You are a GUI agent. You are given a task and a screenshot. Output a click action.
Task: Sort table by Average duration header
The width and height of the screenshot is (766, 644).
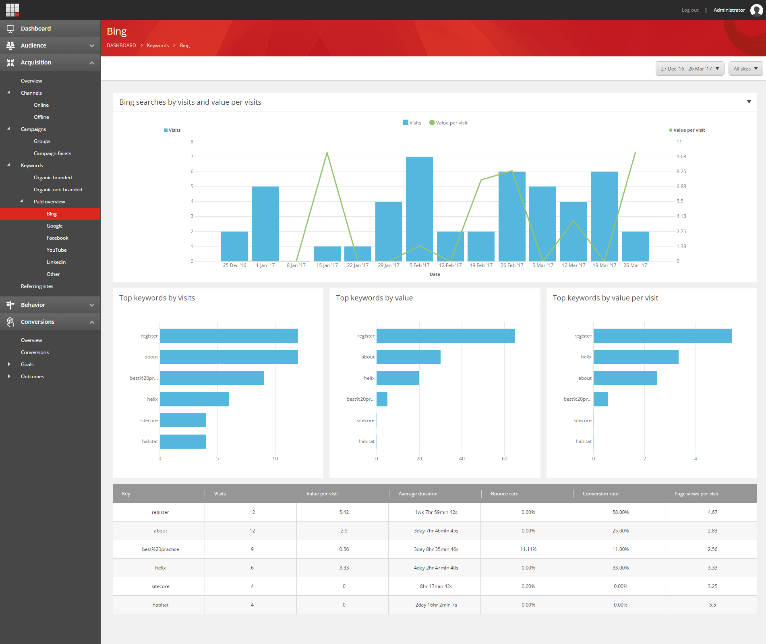[418, 494]
